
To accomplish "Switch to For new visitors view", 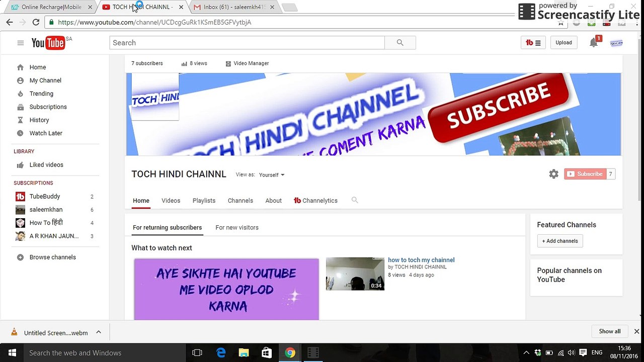I will pos(237,228).
